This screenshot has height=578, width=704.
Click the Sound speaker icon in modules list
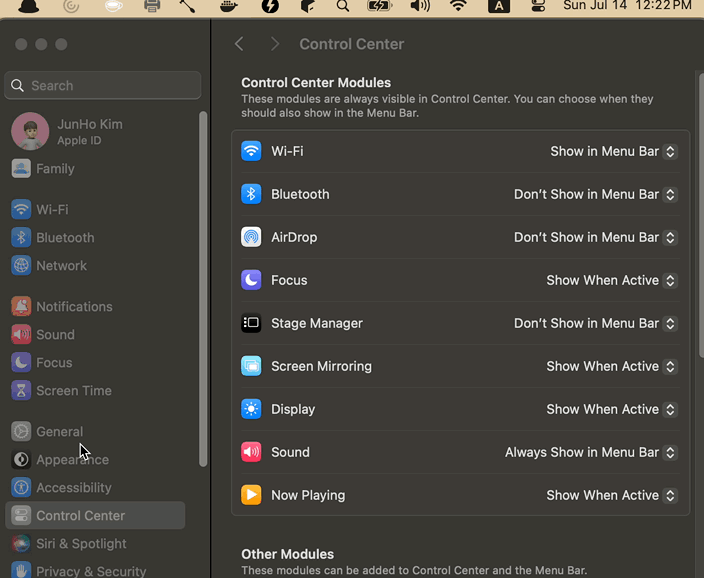[251, 452]
